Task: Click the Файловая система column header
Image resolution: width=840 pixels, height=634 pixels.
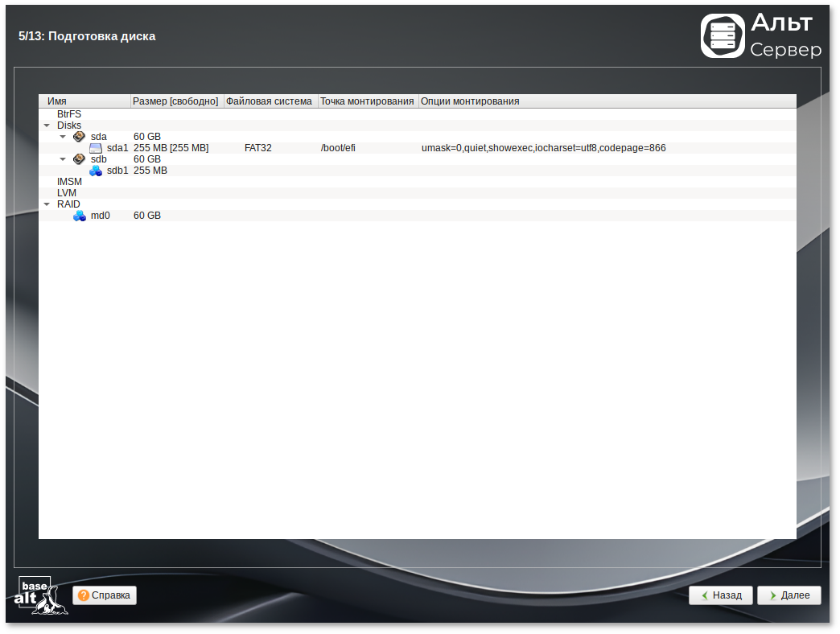Action: pyautogui.click(x=270, y=101)
